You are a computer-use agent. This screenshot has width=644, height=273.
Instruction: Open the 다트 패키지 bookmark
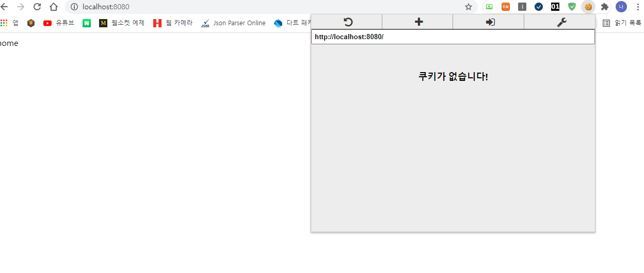coord(293,23)
